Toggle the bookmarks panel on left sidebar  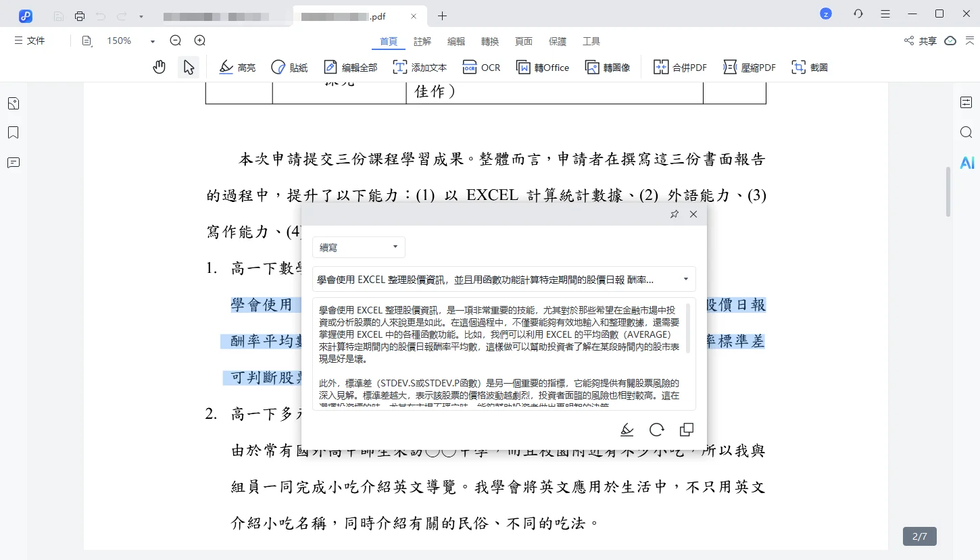point(13,132)
